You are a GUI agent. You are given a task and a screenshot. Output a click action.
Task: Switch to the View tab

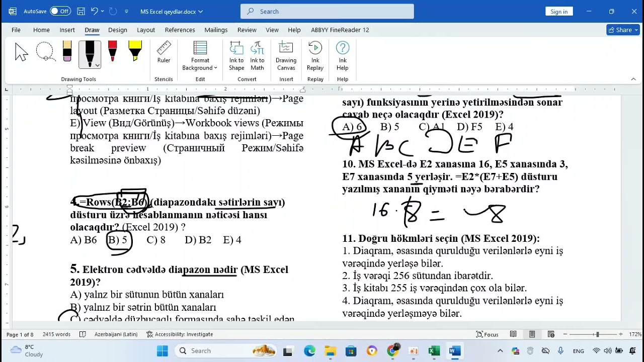pyautogui.click(x=272, y=30)
